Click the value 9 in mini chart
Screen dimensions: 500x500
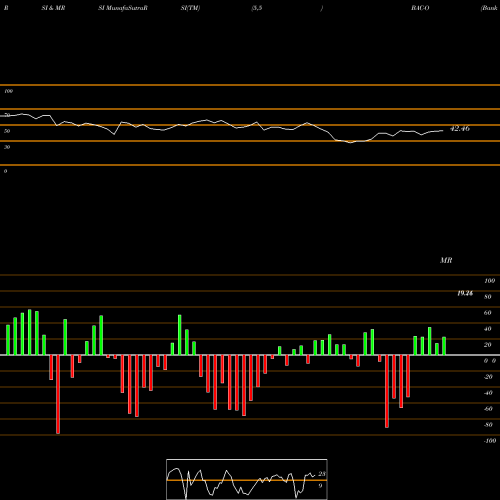click(x=320, y=486)
